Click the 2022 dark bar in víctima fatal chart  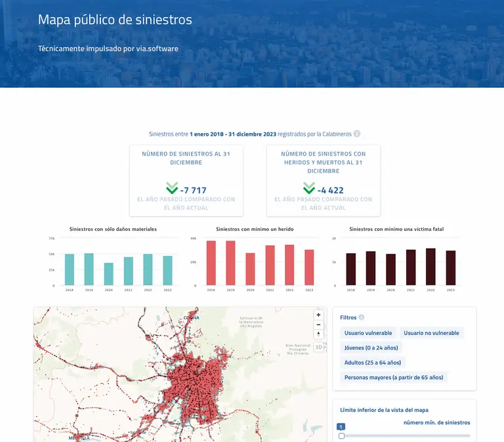point(430,267)
